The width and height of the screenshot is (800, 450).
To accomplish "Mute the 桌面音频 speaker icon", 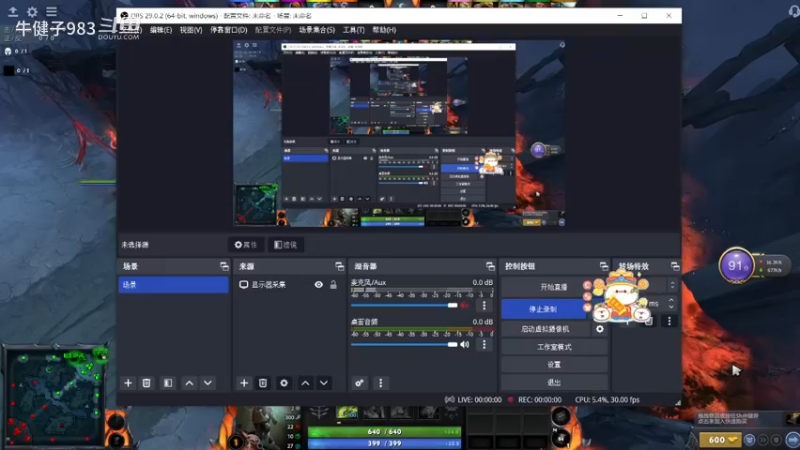I will pyautogui.click(x=464, y=344).
